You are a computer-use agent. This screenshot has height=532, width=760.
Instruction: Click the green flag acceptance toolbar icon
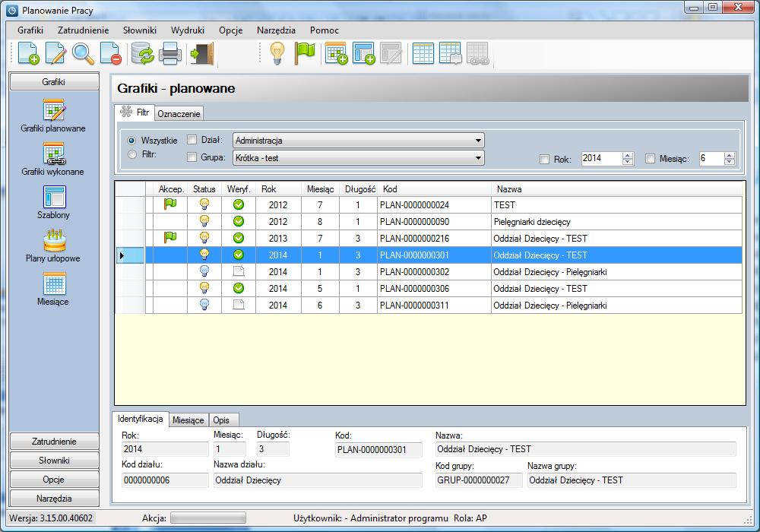click(x=305, y=53)
